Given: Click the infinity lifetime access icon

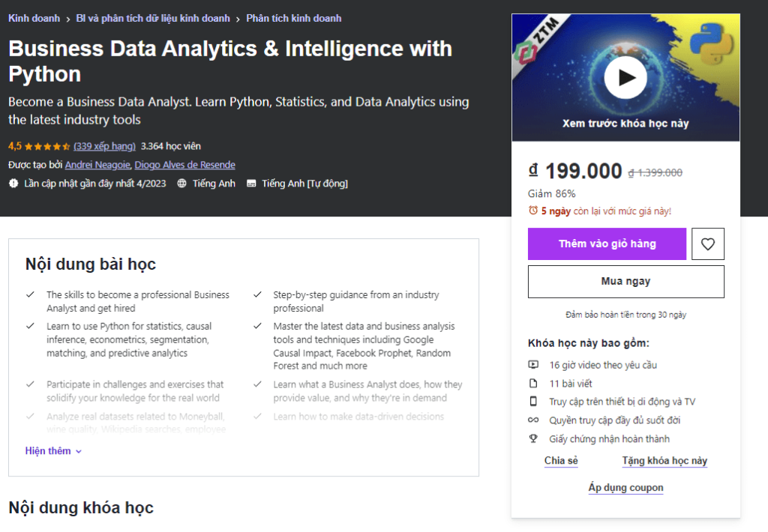Looking at the screenshot, I should click(533, 420).
